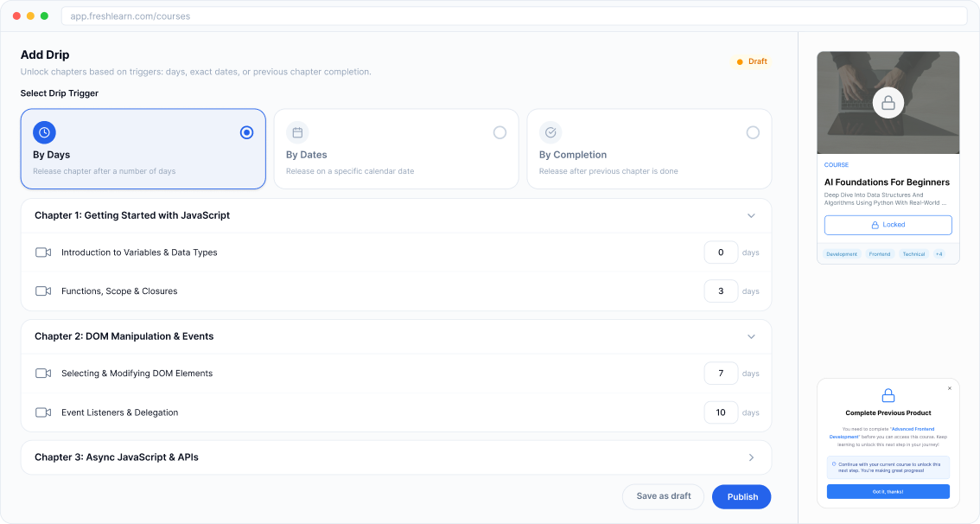Select the By Days radio button
The width and height of the screenshot is (980, 524).
[247, 132]
